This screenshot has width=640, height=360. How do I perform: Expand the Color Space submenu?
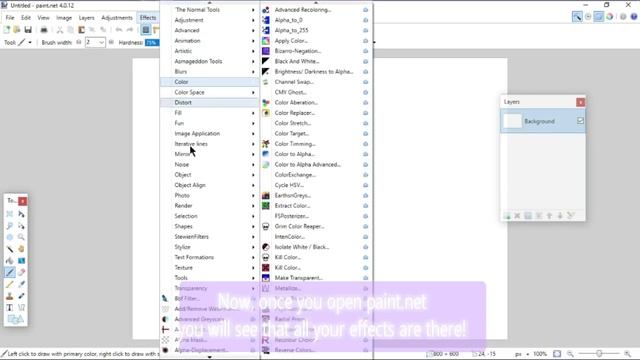click(209, 92)
